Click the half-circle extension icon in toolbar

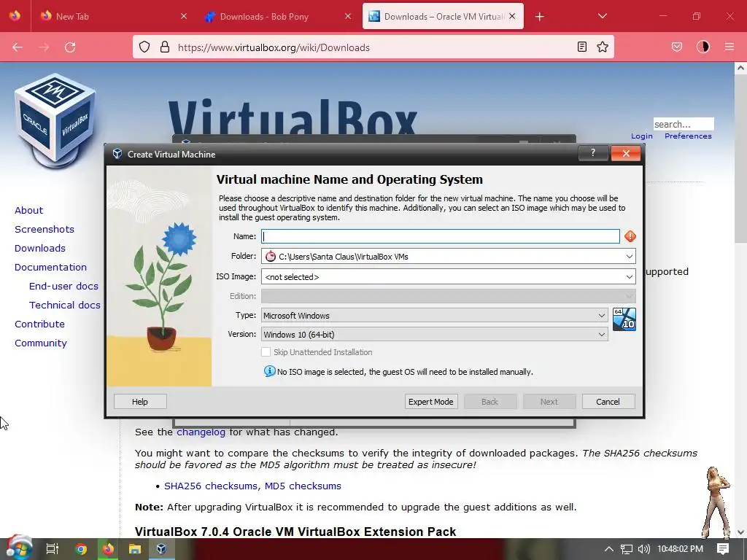(703, 47)
